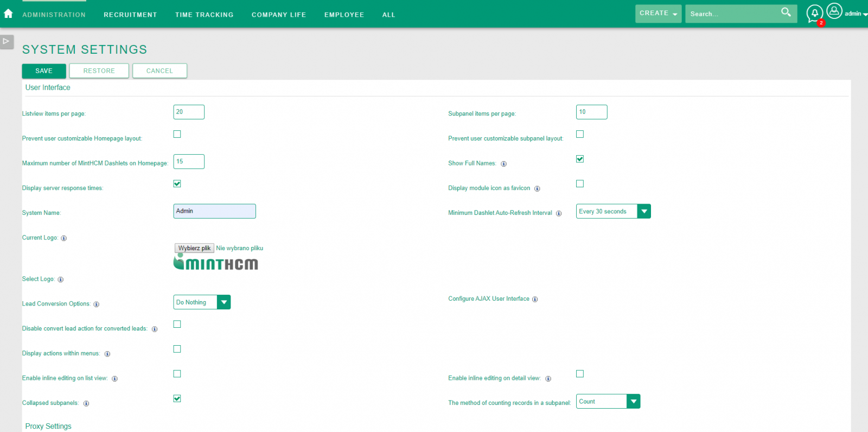Viewport: 868px width, 432px height.
Task: Open the All modules menu
Action: click(x=388, y=15)
